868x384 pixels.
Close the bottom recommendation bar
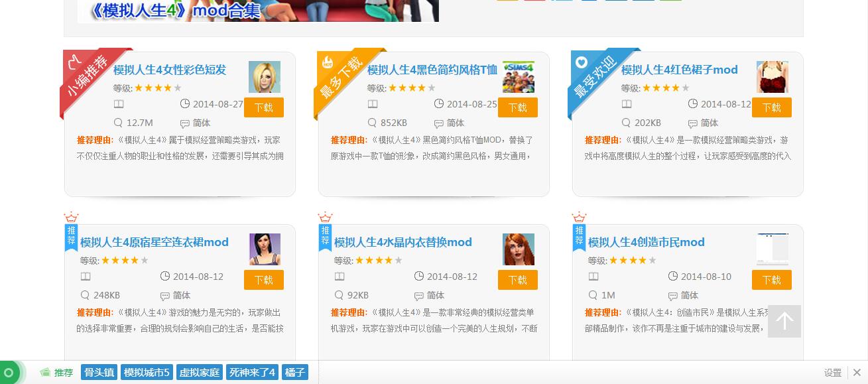pos(857,373)
